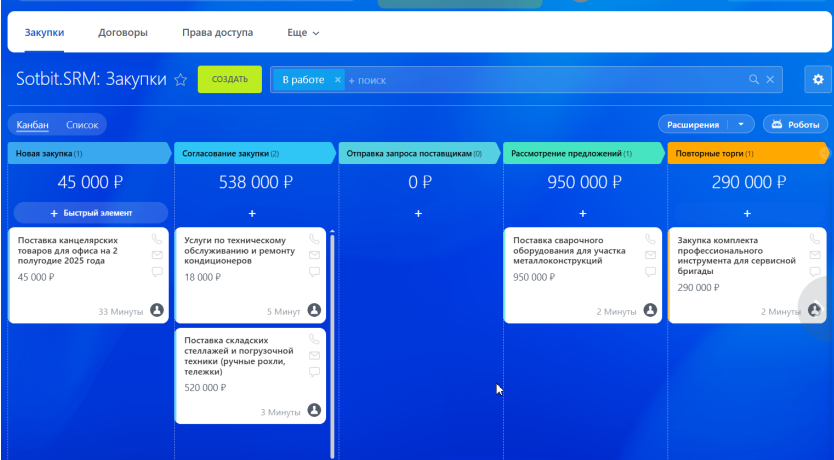Click phone icon on сварочного оборудования card
This screenshot has width=834, height=460.
point(650,239)
